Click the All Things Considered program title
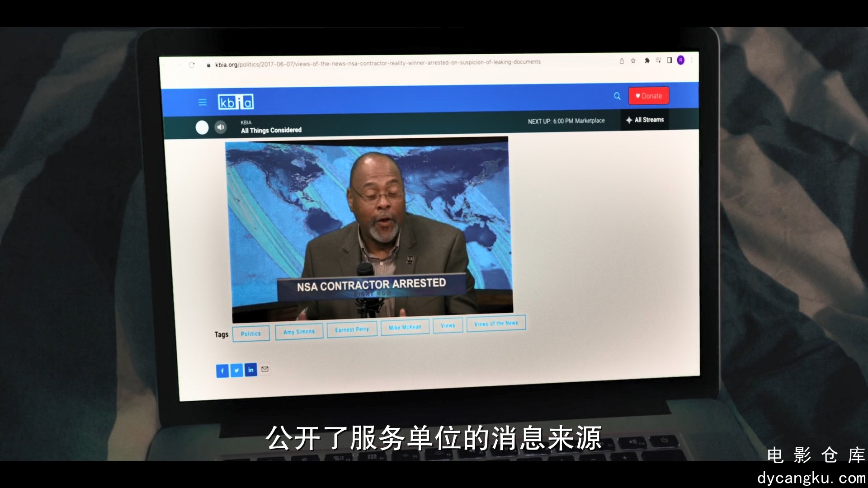868x488 pixels. (x=271, y=130)
